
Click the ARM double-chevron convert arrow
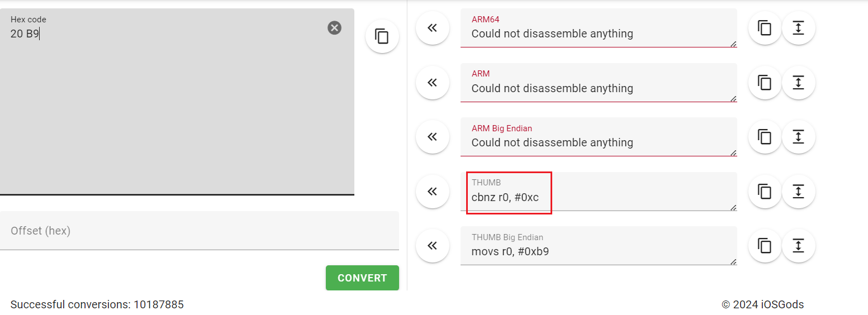pyautogui.click(x=432, y=83)
